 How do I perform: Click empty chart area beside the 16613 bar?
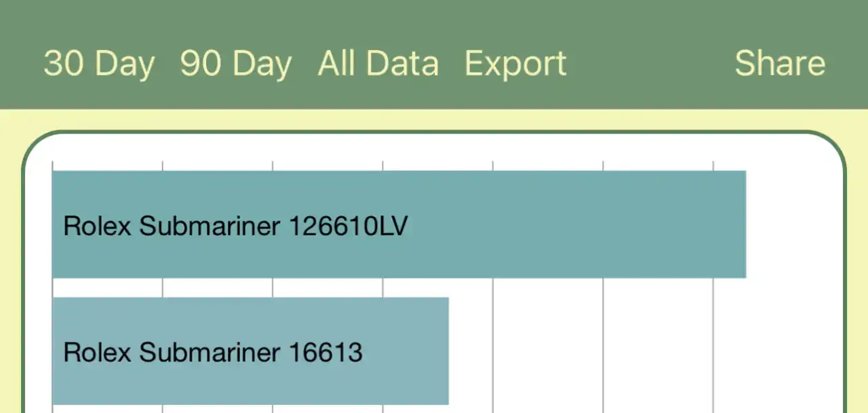pyautogui.click(x=610, y=351)
